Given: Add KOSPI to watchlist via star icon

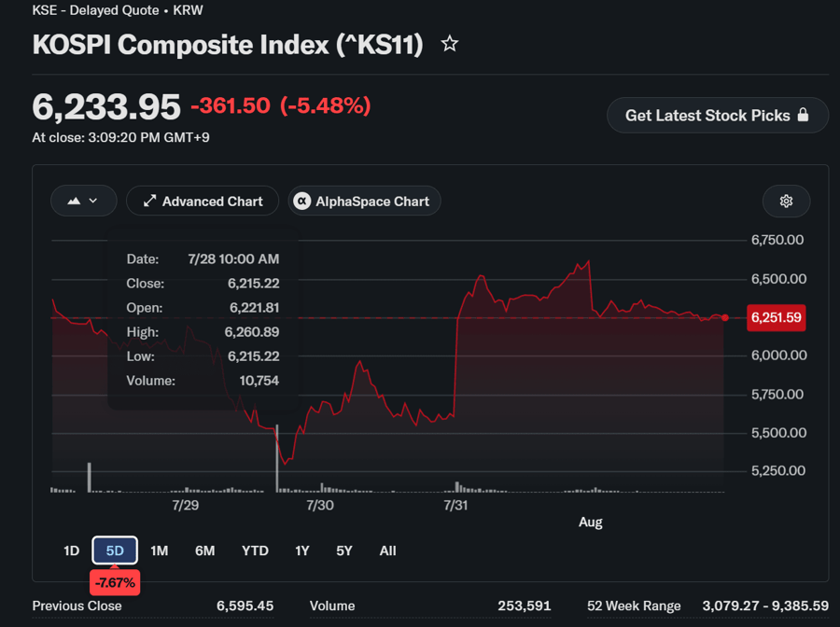Looking at the screenshot, I should (450, 43).
